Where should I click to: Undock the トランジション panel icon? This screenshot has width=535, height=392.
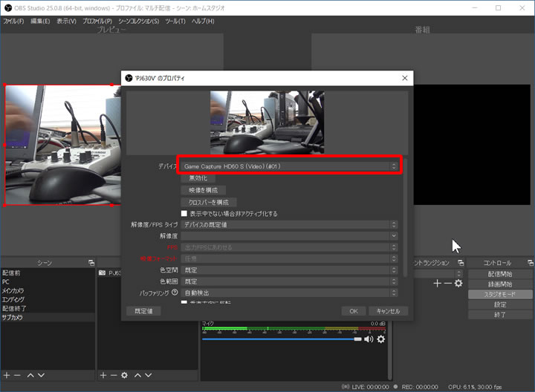(x=461, y=263)
